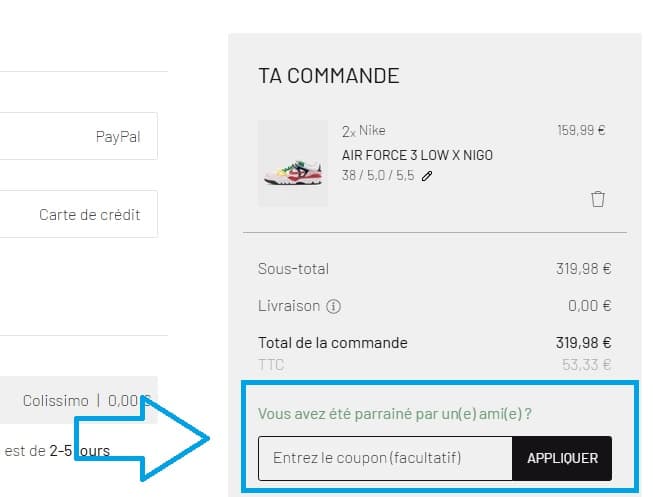Open the Air Force 3 sneaker thumbnail

(x=292, y=163)
